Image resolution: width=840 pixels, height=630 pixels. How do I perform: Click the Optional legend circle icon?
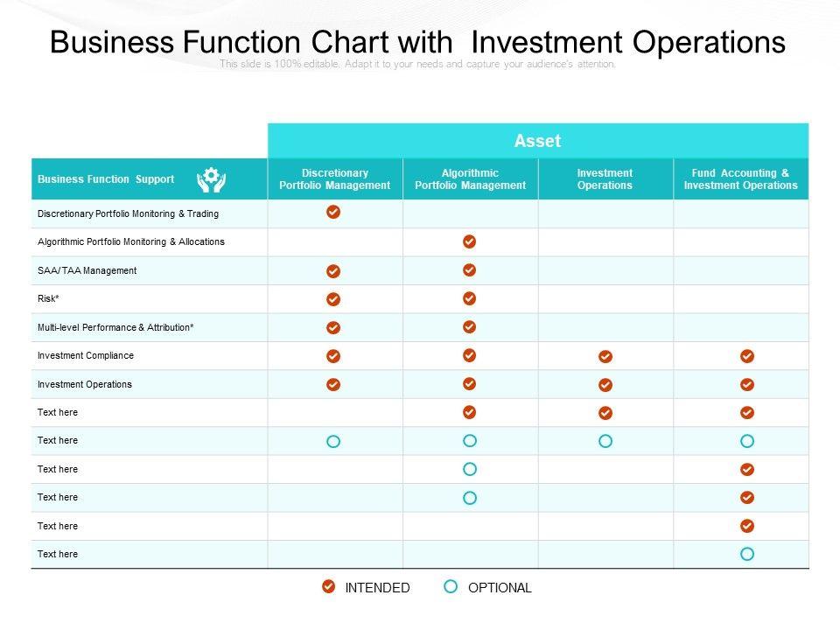click(x=451, y=587)
